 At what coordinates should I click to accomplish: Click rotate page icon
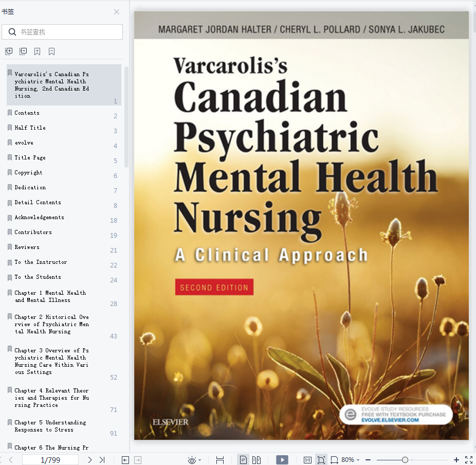[x=334, y=460]
